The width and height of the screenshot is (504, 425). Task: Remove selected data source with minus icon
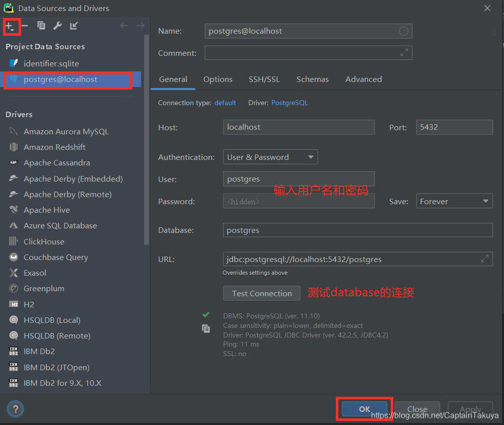(25, 26)
